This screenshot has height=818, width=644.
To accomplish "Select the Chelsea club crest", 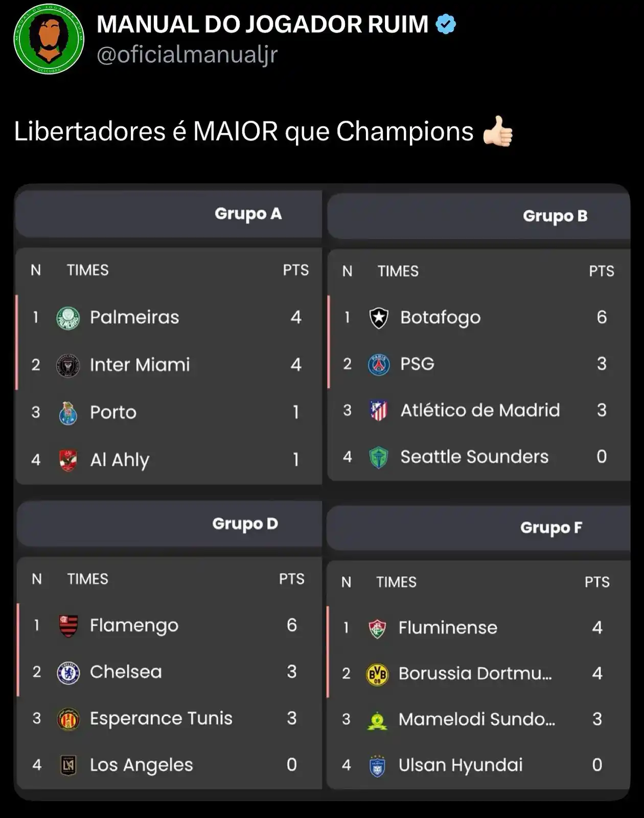I will click(x=68, y=673).
